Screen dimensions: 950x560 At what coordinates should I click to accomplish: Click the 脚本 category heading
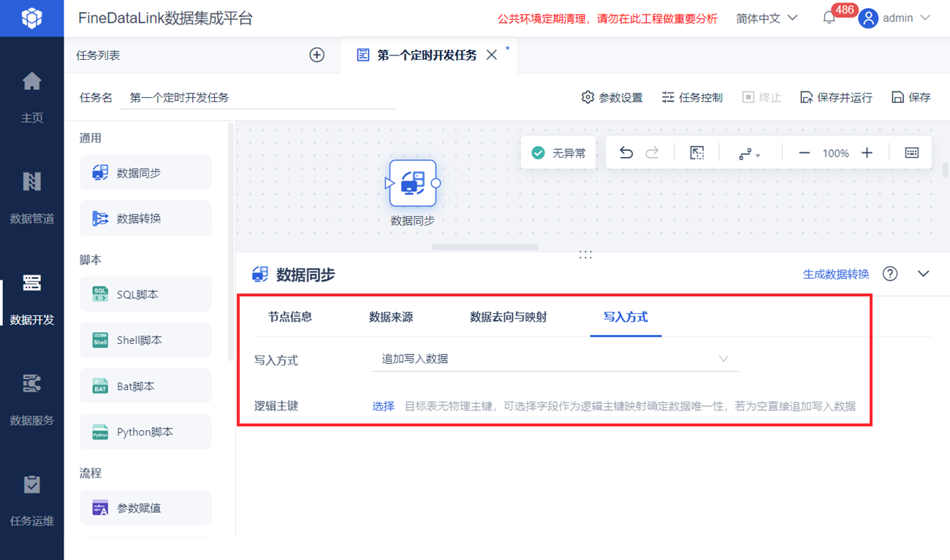[91, 260]
